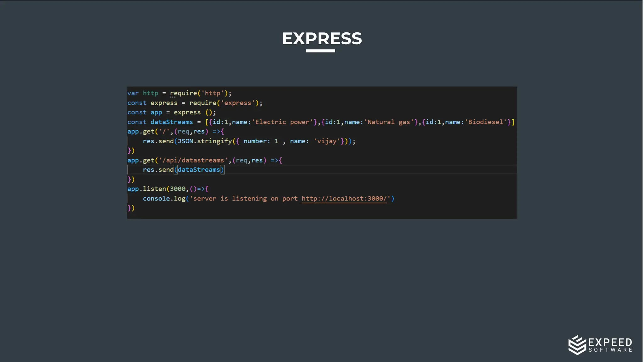This screenshot has width=644, height=362.
Task: Click the line "const express = require('express');"
Action: [195, 103]
